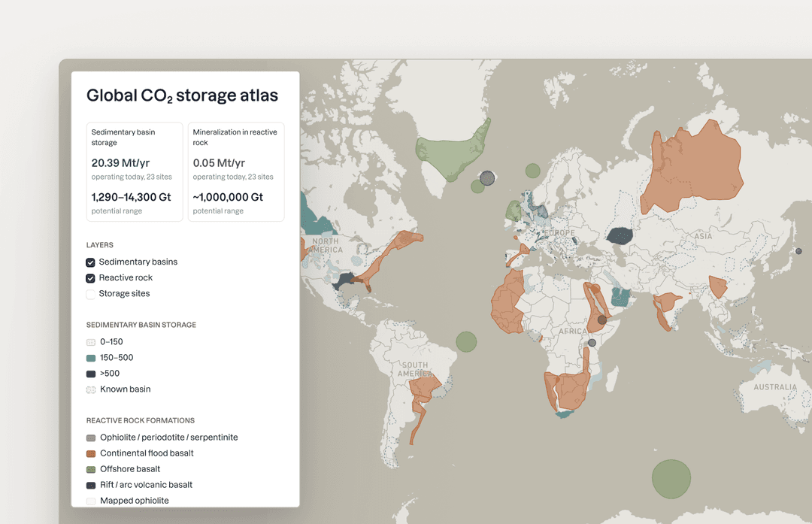Click the ASIA map label
This screenshot has width=812, height=524.
(x=703, y=236)
